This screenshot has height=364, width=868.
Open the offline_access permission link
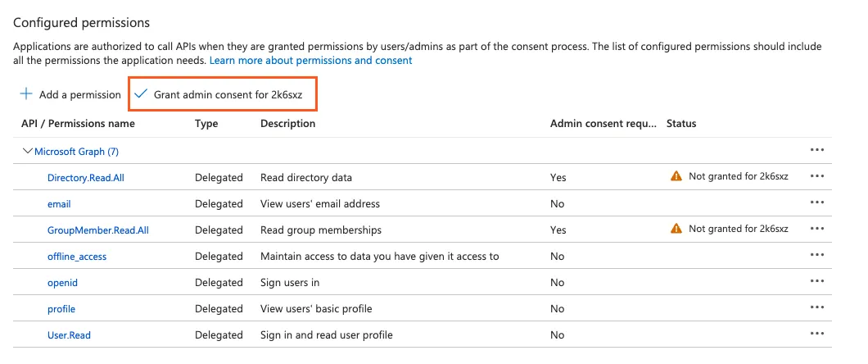coord(77,257)
